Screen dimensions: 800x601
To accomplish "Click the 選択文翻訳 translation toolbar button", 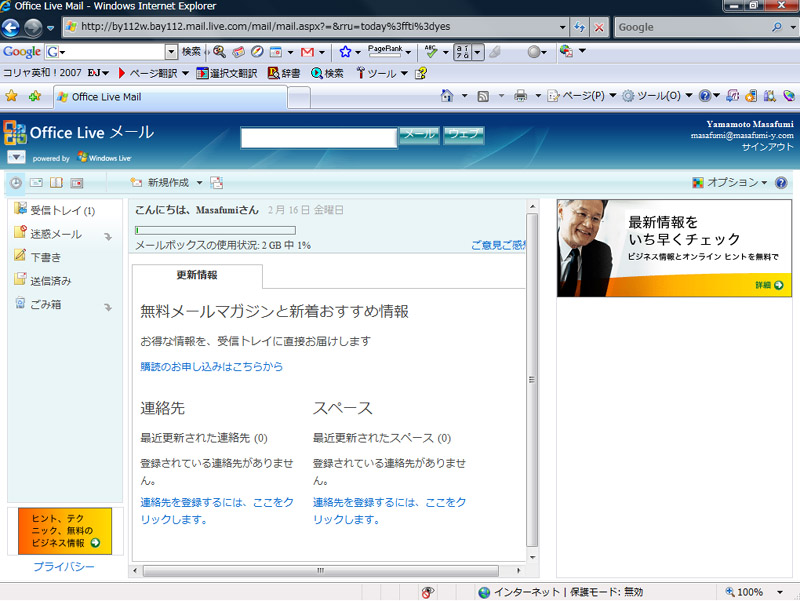I will (x=227, y=73).
